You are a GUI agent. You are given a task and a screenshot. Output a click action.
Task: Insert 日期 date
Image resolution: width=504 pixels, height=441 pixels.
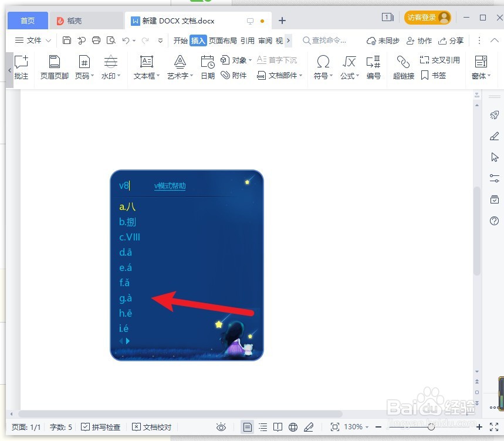pos(208,67)
